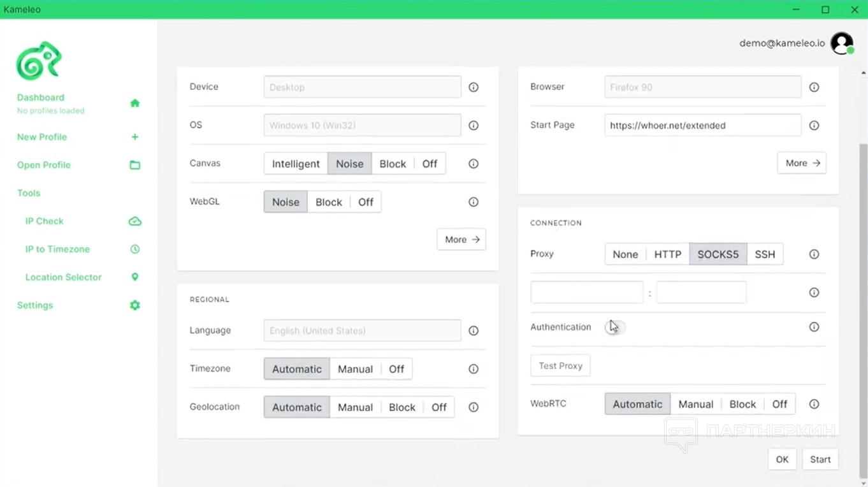Click the IP Check cloud icon

tap(135, 221)
